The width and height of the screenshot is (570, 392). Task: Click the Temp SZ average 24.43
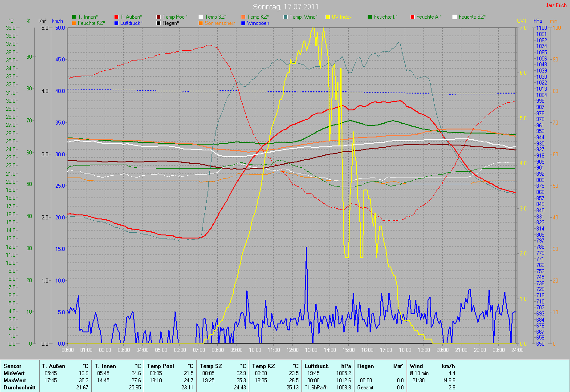point(240,388)
